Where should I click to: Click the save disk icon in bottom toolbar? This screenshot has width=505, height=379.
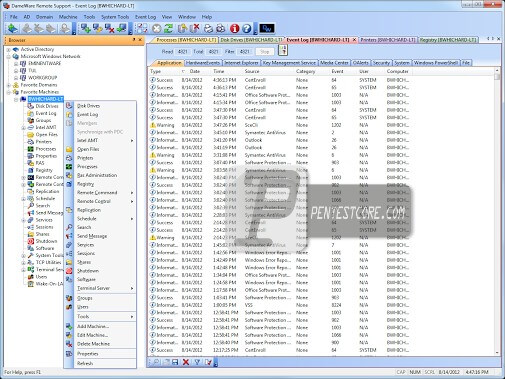175,362
